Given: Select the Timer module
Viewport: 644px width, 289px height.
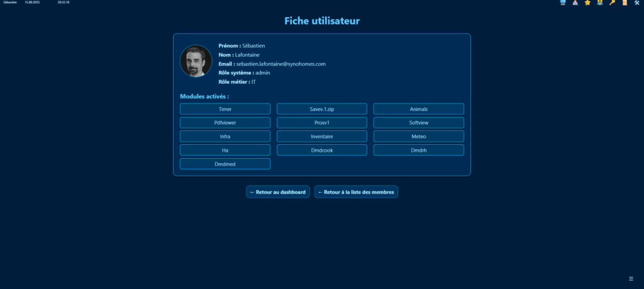Looking at the screenshot, I should pyautogui.click(x=225, y=109).
